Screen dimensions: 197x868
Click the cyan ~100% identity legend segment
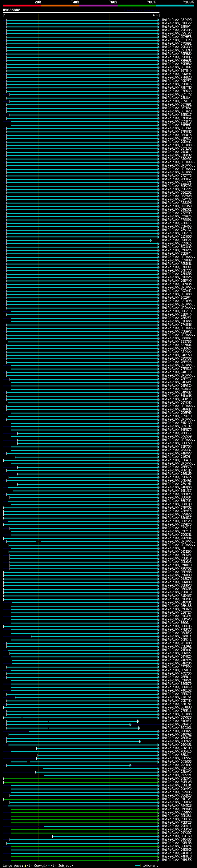pyautogui.click(x=175, y=6)
